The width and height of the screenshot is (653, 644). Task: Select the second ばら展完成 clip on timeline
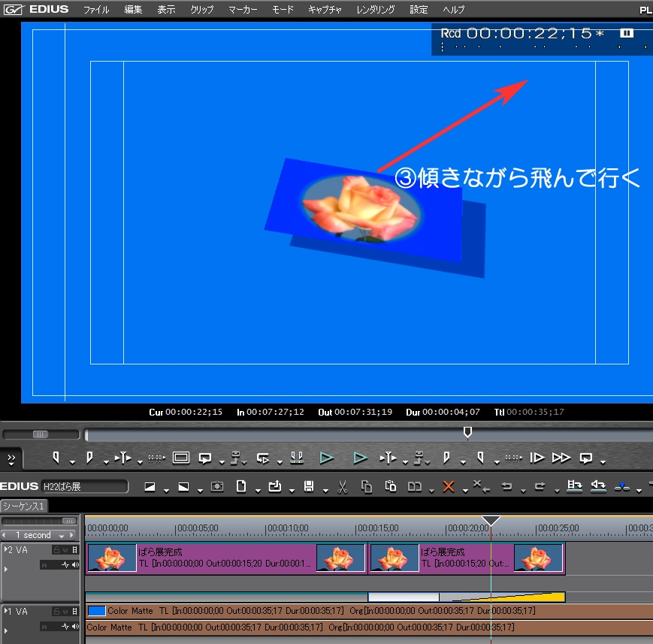(x=466, y=558)
